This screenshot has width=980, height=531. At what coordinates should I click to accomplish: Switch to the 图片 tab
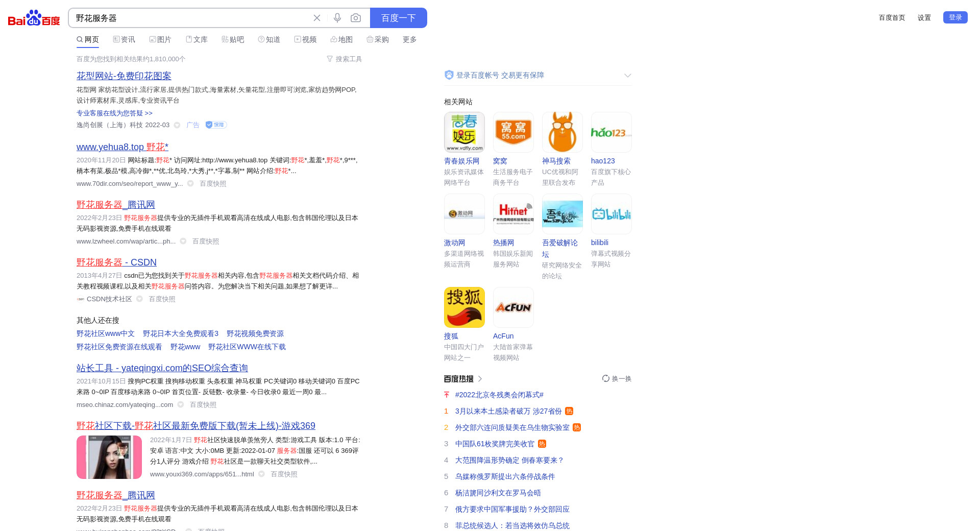pyautogui.click(x=160, y=39)
